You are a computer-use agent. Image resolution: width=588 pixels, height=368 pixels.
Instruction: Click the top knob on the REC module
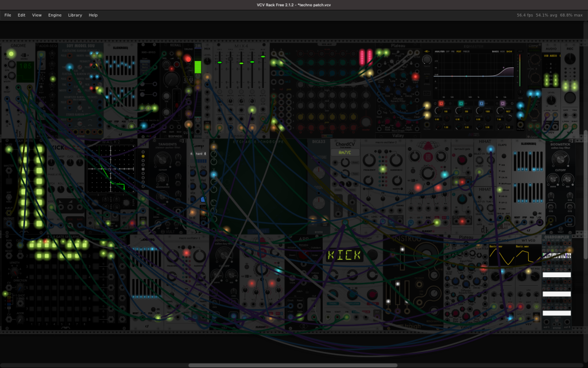(570, 58)
